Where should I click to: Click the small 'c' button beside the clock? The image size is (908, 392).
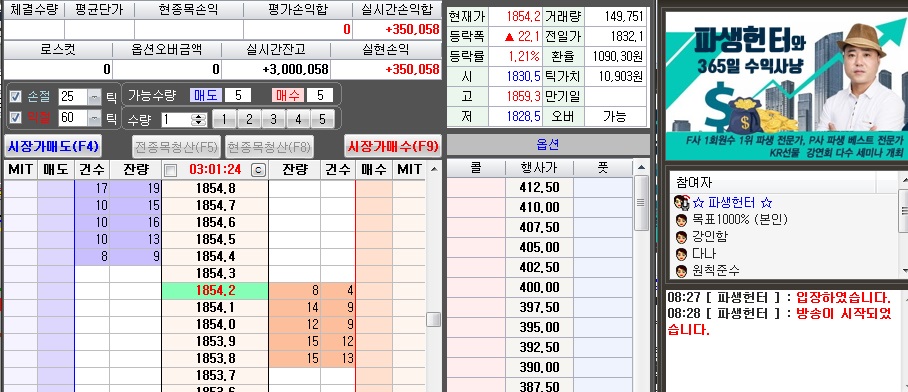(x=257, y=170)
